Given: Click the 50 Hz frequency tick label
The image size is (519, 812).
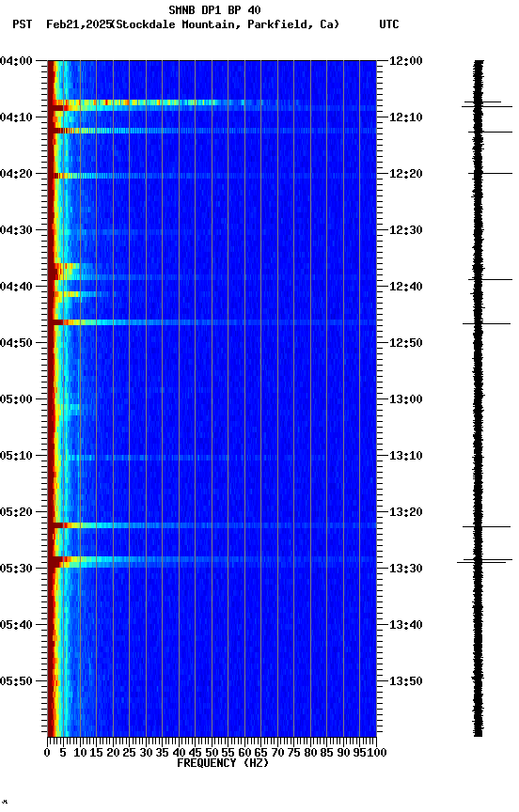Looking at the screenshot, I should 212,753.
